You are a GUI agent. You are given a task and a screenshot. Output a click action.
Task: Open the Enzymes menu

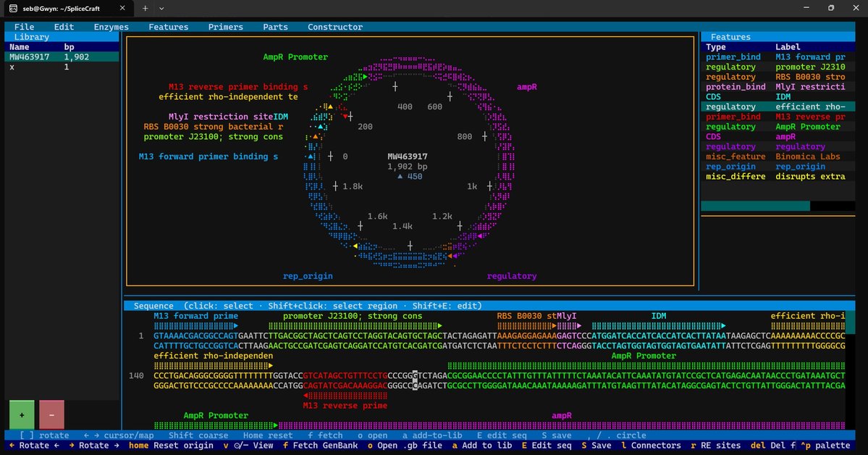click(111, 27)
